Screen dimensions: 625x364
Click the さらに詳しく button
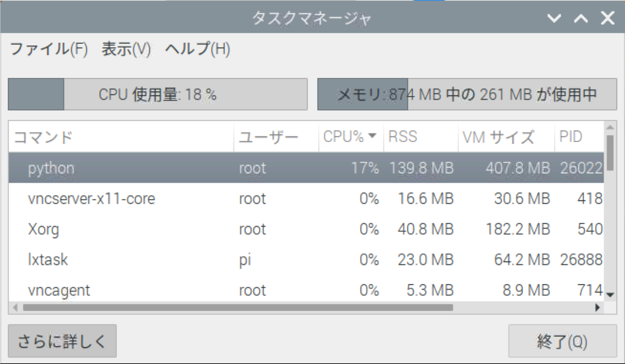tap(62, 341)
